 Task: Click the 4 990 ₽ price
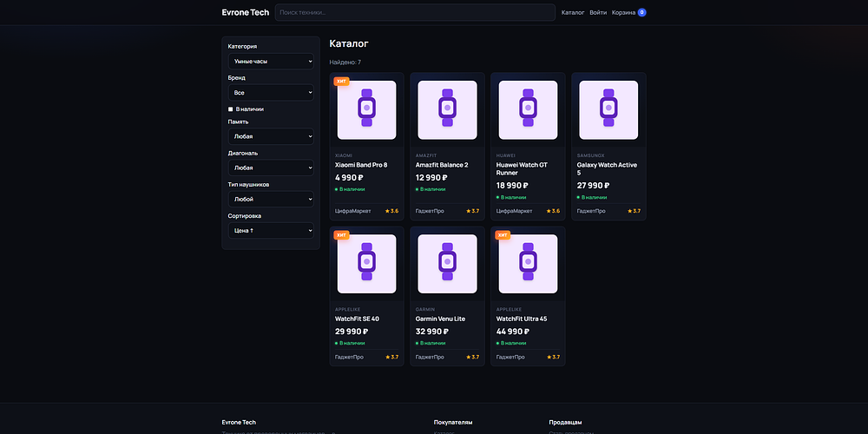[349, 178]
